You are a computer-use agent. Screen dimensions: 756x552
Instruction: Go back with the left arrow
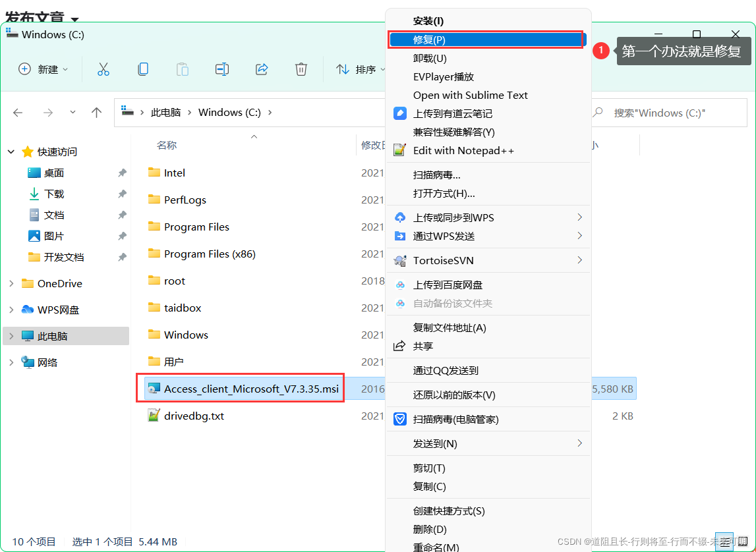[x=18, y=113]
